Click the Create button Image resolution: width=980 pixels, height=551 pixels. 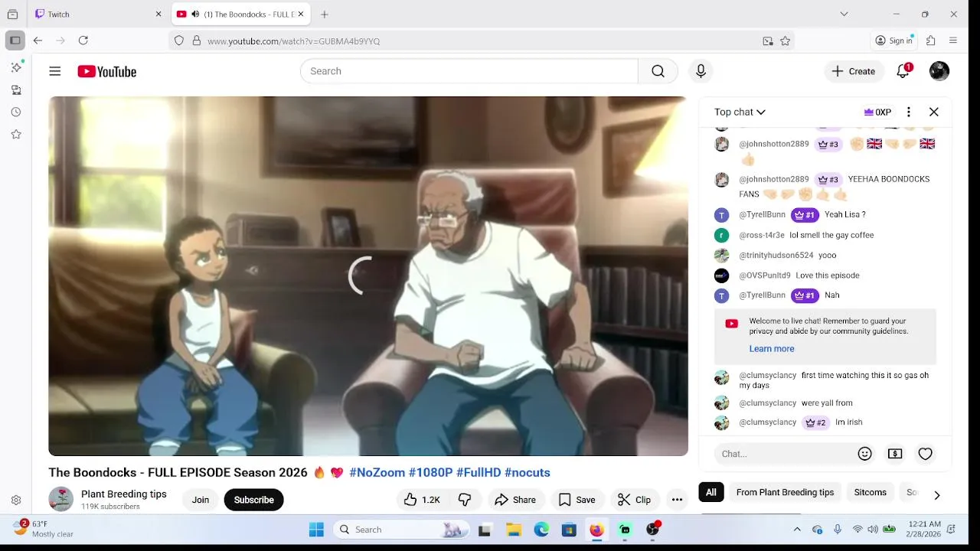pyautogui.click(x=853, y=71)
